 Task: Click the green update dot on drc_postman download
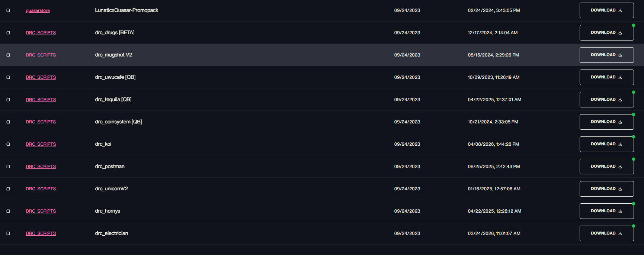click(634, 159)
